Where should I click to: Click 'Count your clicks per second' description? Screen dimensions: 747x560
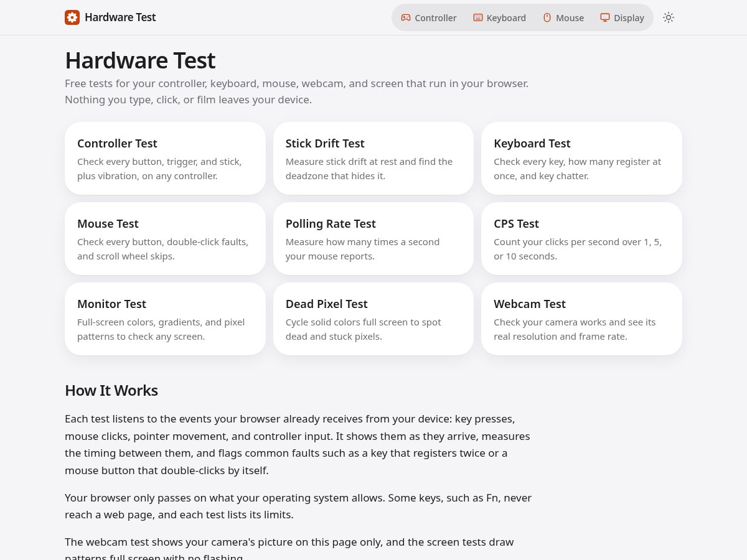click(578, 249)
